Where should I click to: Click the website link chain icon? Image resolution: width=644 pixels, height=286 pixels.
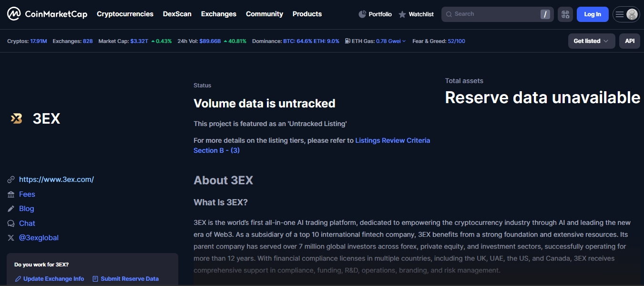pos(11,180)
